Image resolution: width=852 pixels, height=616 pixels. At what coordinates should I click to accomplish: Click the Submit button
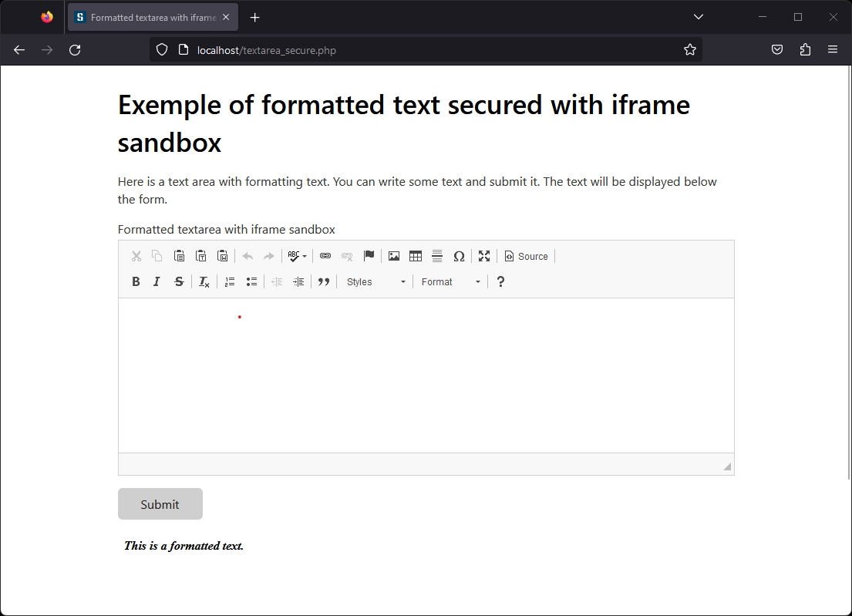(x=160, y=504)
